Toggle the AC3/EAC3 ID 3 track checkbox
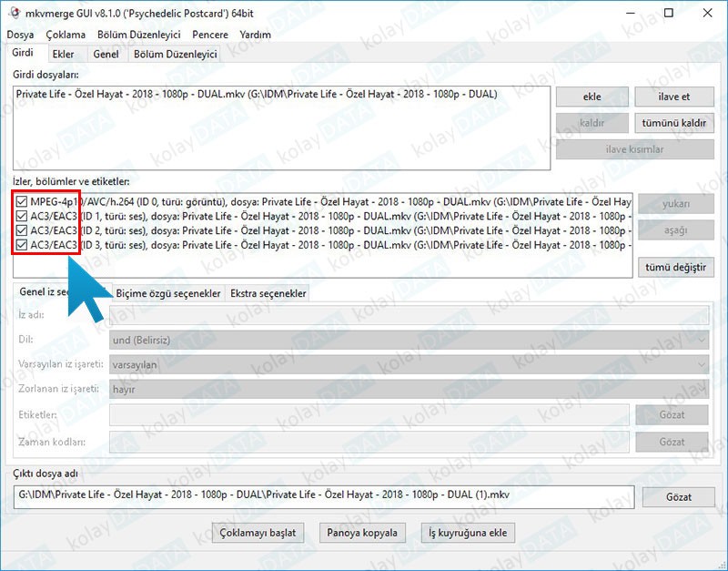 click(x=23, y=245)
